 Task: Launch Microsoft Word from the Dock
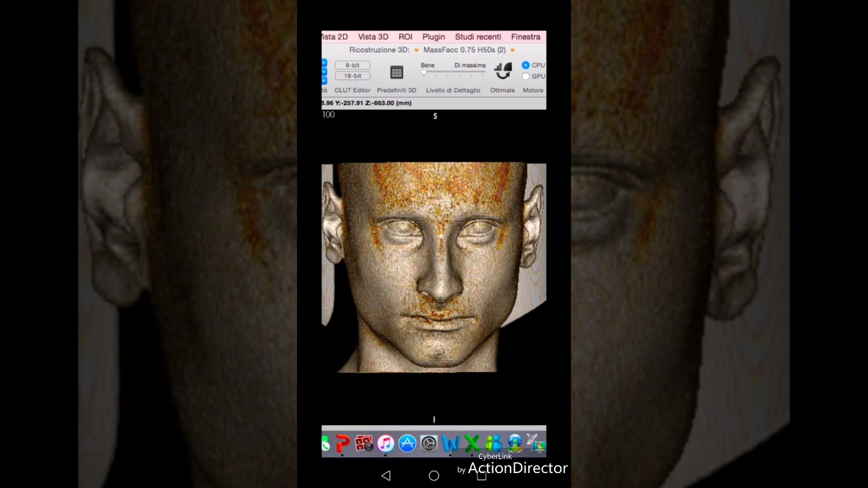(450, 444)
